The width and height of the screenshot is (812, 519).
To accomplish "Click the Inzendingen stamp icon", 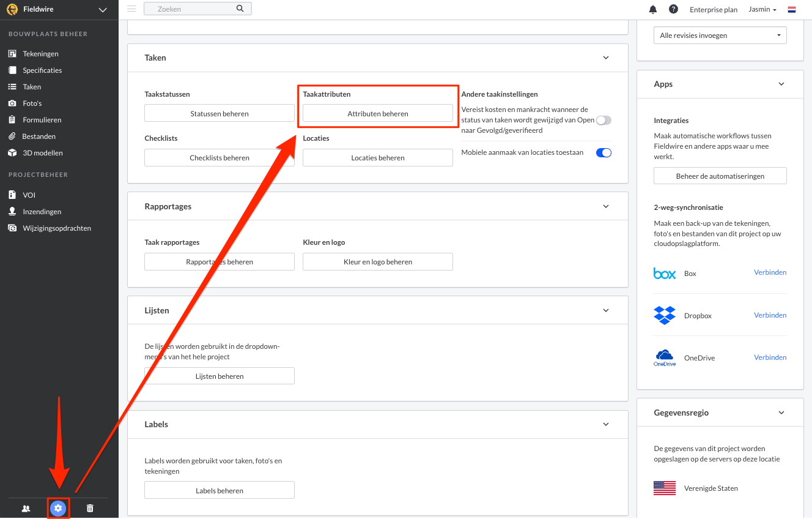I will click(12, 212).
